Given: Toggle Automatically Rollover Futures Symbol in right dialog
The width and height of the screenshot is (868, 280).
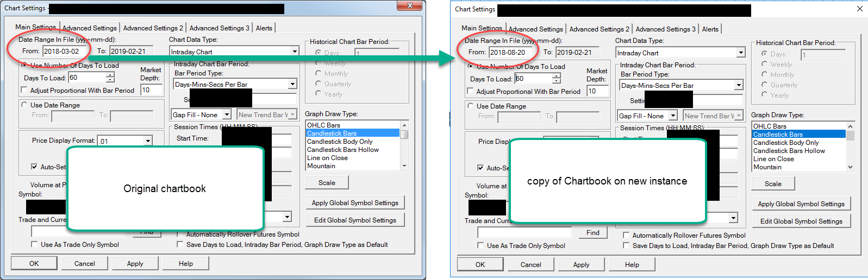Looking at the screenshot, I should click(626, 236).
